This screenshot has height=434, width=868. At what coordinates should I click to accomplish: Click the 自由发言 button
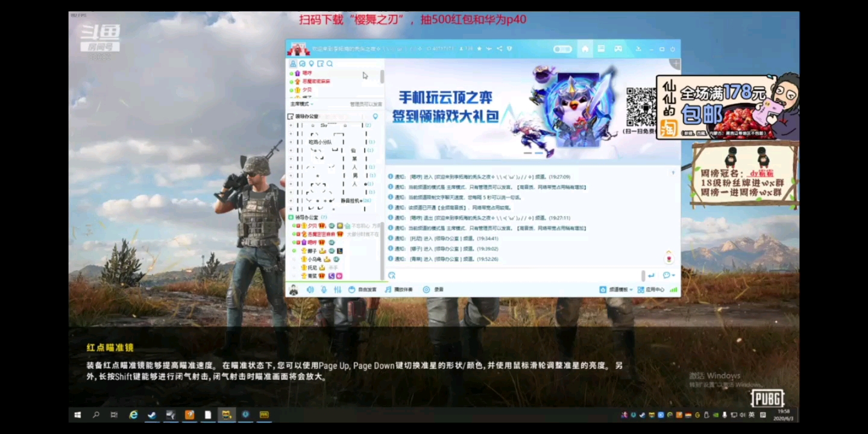362,289
